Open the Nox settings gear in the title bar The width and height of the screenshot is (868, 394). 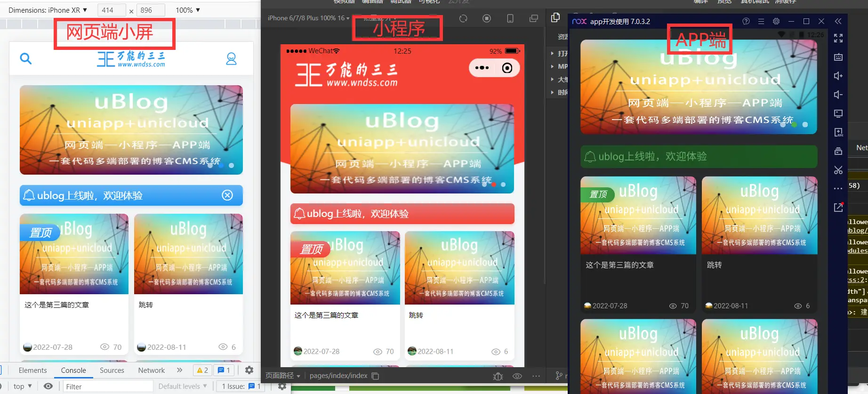click(776, 21)
